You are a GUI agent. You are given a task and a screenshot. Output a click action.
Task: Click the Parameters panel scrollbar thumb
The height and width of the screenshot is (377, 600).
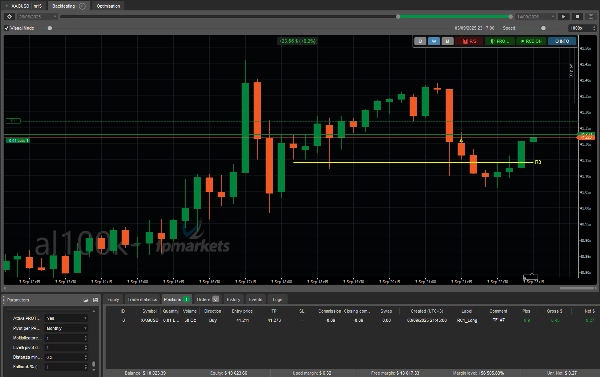[94, 364]
